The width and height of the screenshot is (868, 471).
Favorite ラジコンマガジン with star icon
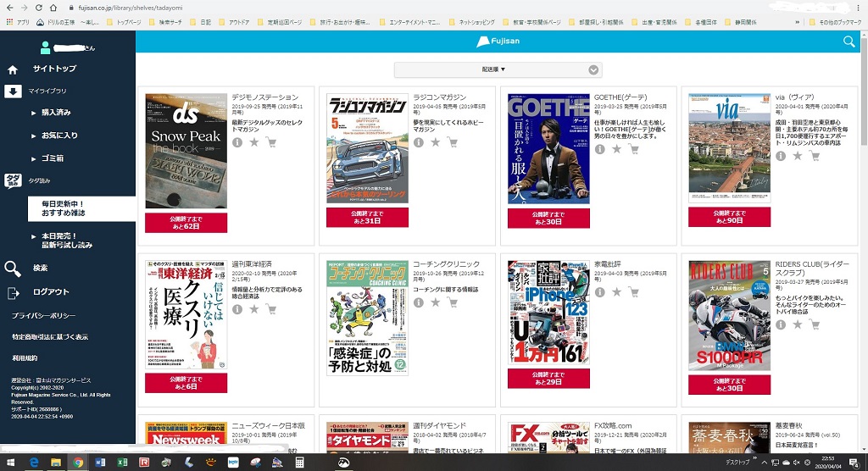point(436,143)
